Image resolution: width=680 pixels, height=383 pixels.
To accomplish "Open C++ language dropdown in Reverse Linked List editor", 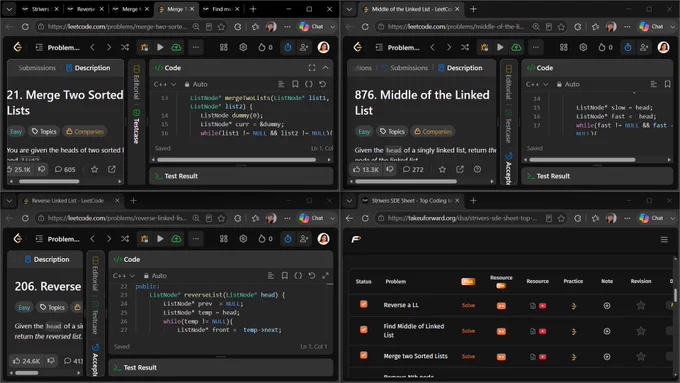I will 124,275.
